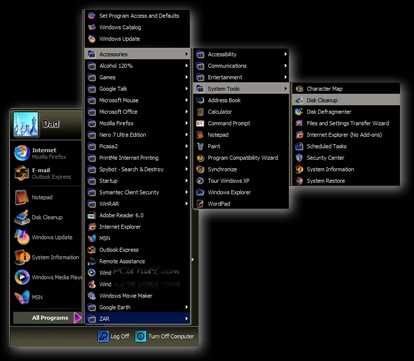The image size is (414, 361).
Task: Launch Set Program Access and Defaults
Action: [138, 16]
